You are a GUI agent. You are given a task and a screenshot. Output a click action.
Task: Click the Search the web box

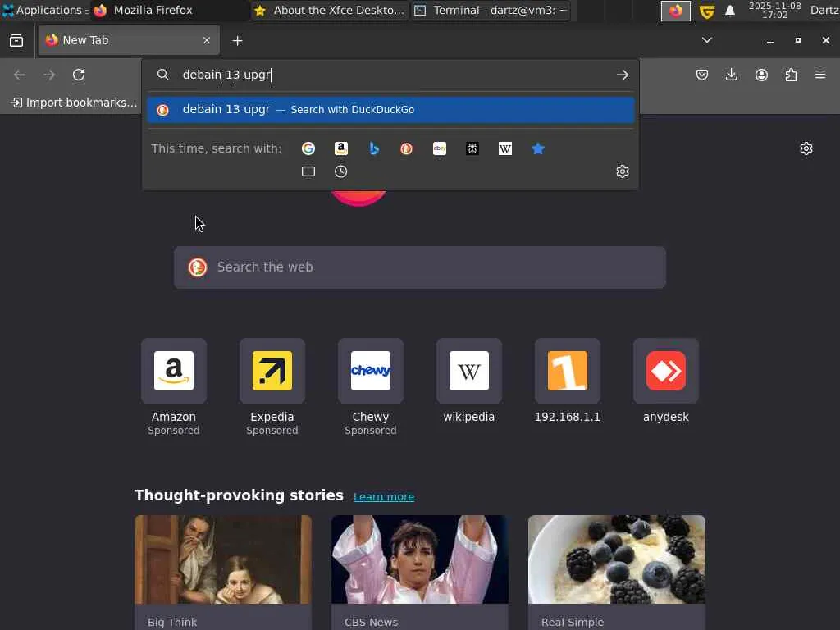tap(420, 267)
